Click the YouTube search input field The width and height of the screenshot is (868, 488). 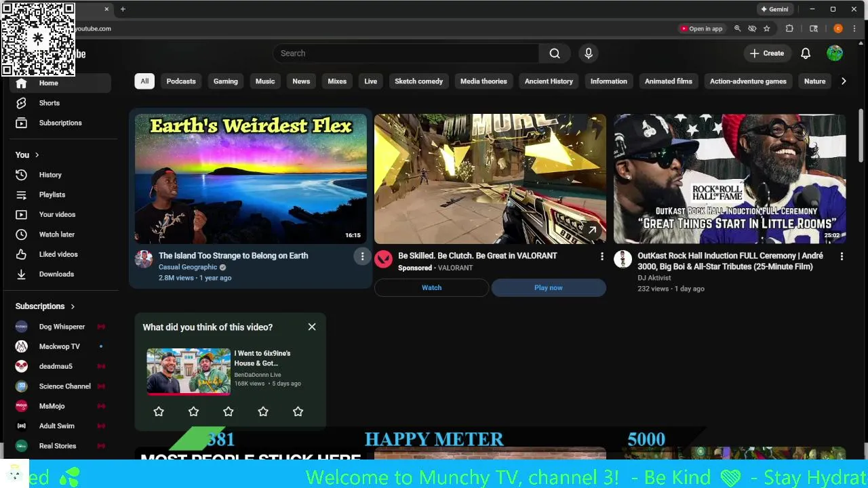[x=406, y=54]
